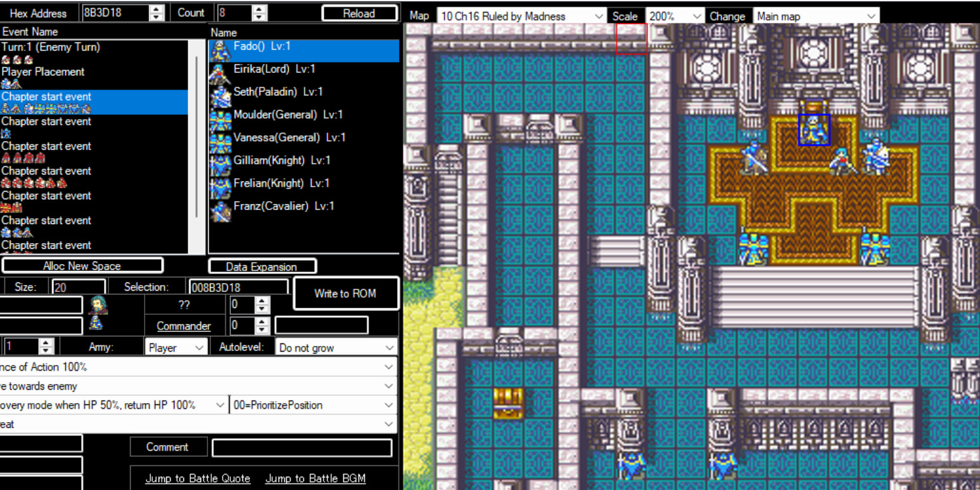This screenshot has height=490, width=980.
Task: Click the treasure chest on the map
Action: pos(509,403)
